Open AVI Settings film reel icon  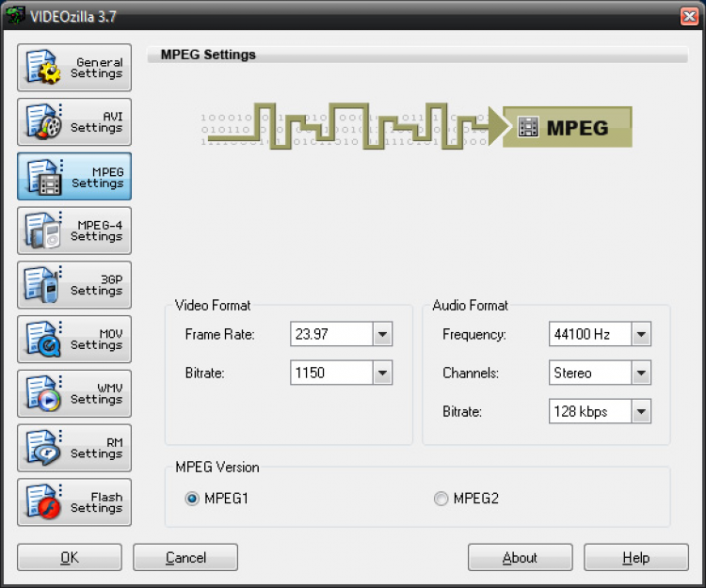[x=43, y=122]
